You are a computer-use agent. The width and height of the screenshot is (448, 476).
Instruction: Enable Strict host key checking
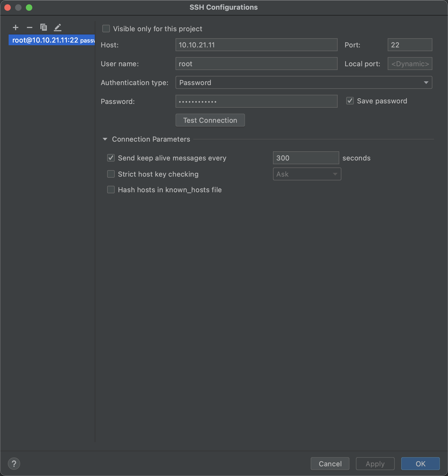pyautogui.click(x=111, y=174)
